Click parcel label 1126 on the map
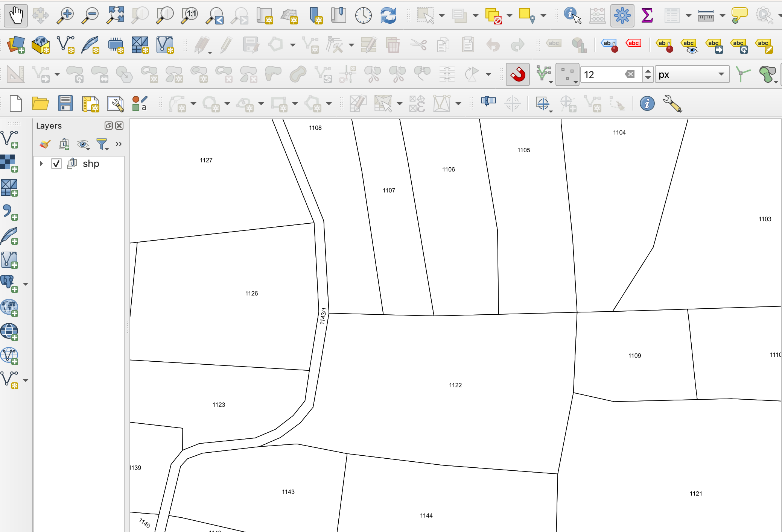This screenshot has height=532, width=782. (x=251, y=293)
